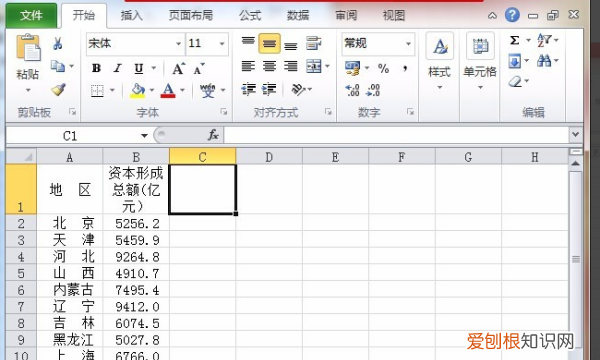Click Find and Select binoculars

pos(544,60)
